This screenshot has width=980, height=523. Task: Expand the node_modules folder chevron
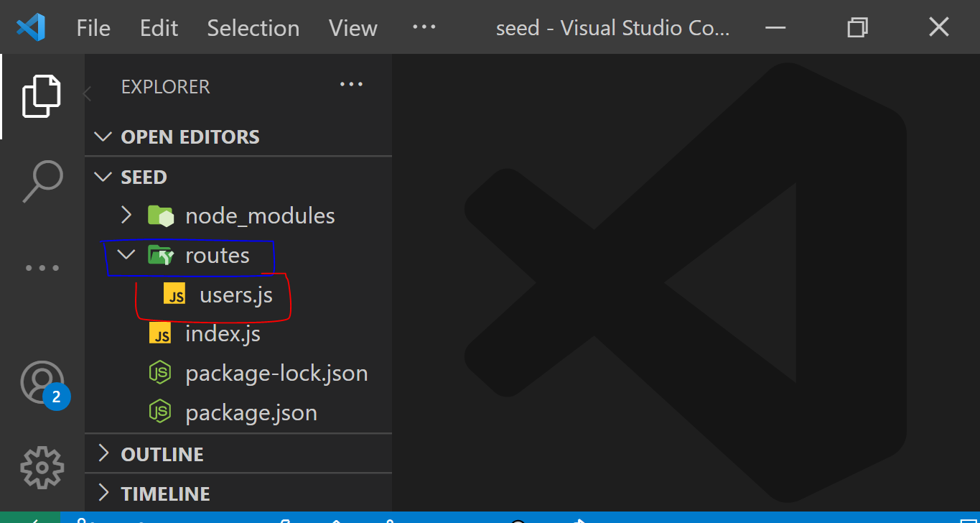(x=126, y=216)
